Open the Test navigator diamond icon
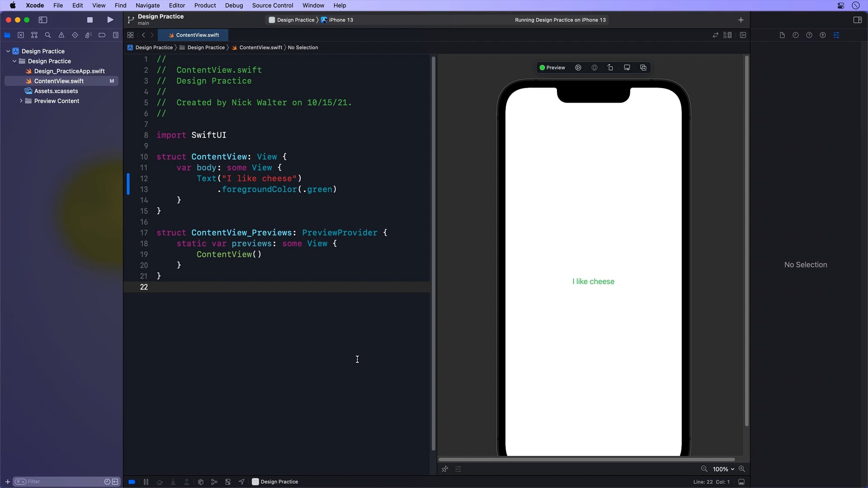The width and height of the screenshot is (868, 488). [75, 35]
